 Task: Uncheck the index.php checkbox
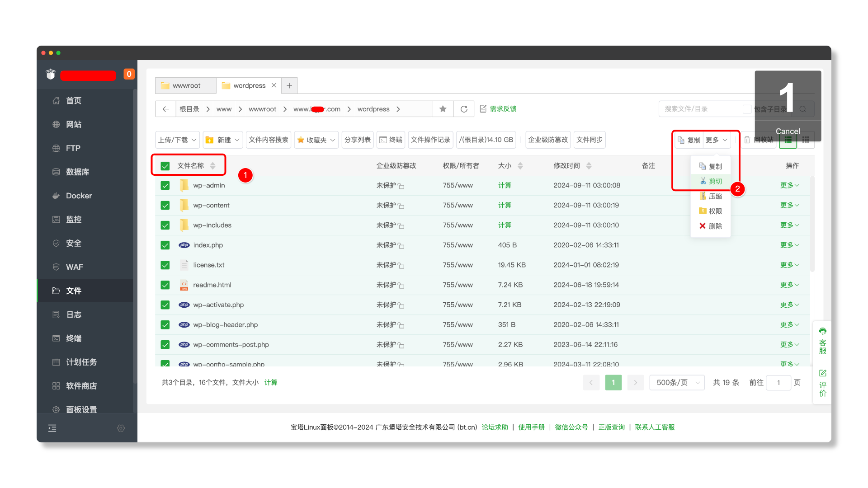(x=165, y=245)
